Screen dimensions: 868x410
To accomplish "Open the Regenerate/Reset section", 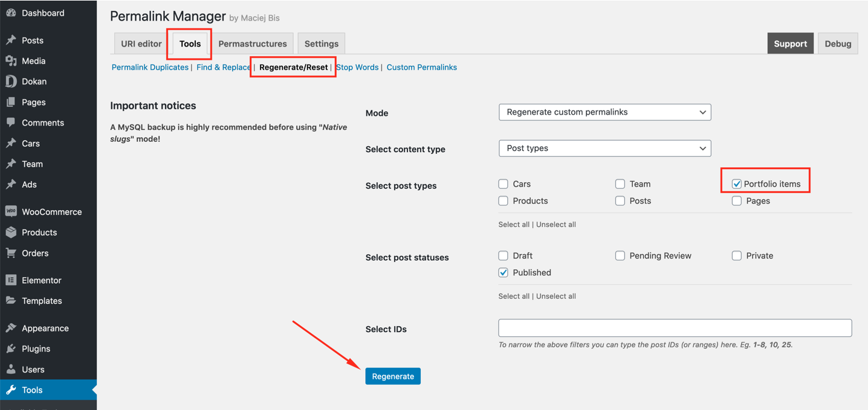I will 294,68.
